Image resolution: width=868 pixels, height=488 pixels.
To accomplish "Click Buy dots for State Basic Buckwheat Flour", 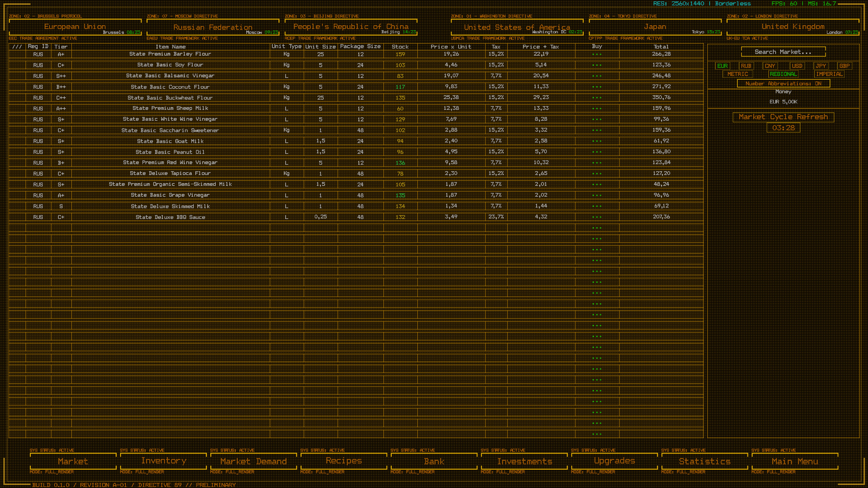I will pyautogui.click(x=597, y=98).
